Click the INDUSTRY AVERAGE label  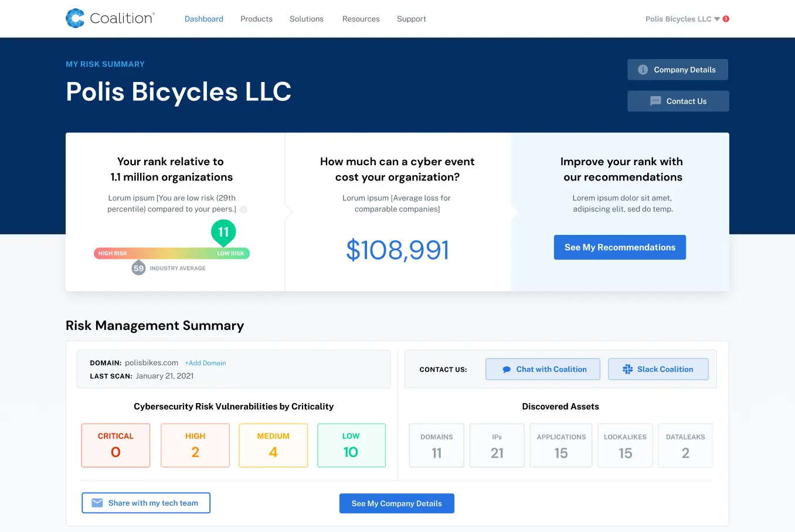pos(178,268)
